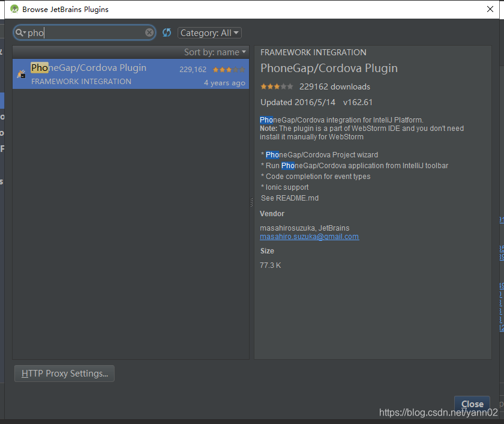
Task: Open the masahiro.suzuka@gmail.com email link
Action: 309,237
